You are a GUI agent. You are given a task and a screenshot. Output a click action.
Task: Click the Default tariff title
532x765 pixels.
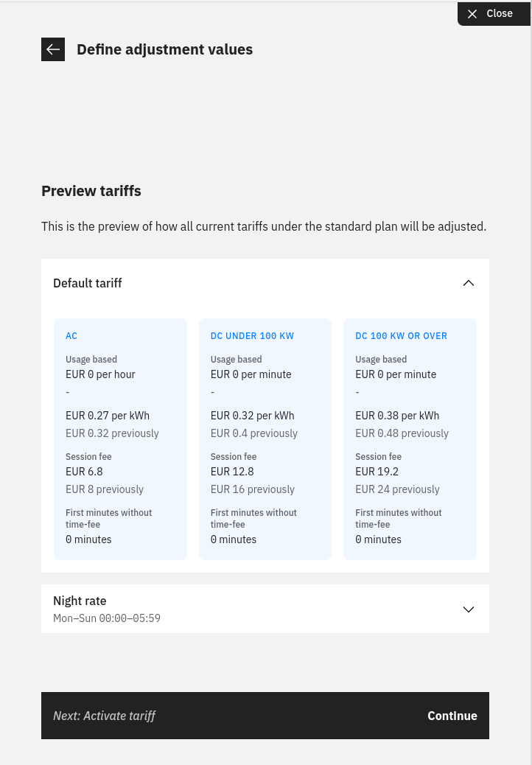(88, 283)
